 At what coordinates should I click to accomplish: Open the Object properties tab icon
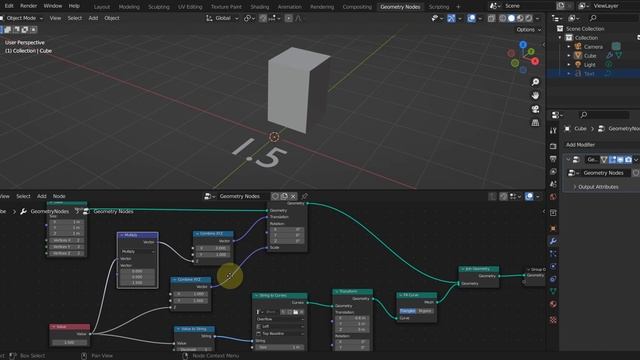point(553,229)
